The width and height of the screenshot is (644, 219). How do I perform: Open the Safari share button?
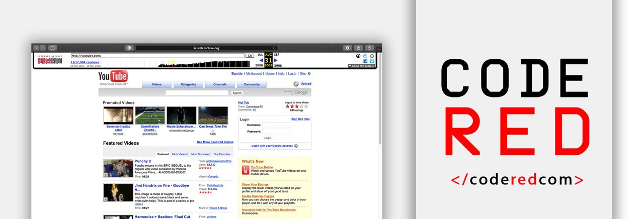coord(359,48)
